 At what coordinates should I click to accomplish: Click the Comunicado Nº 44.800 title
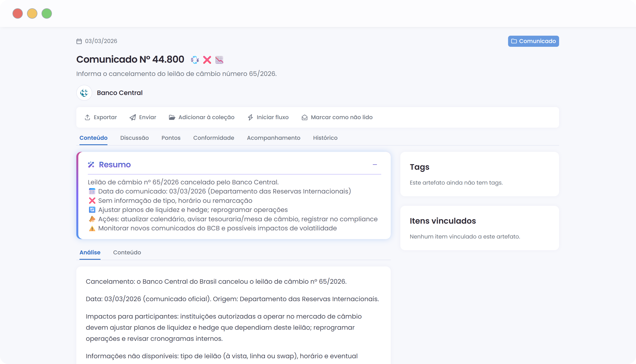point(130,59)
